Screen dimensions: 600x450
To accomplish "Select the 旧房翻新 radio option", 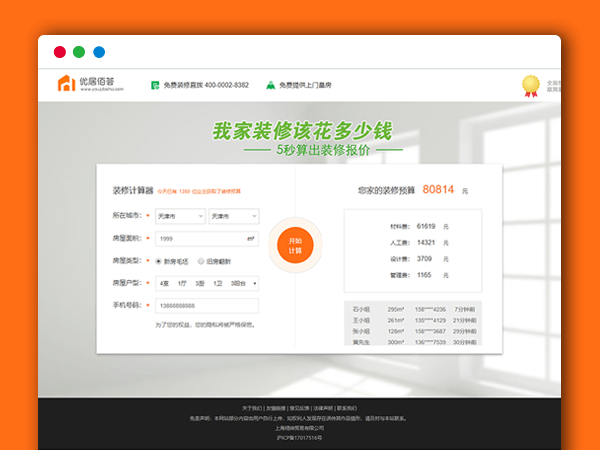I will click(x=201, y=261).
